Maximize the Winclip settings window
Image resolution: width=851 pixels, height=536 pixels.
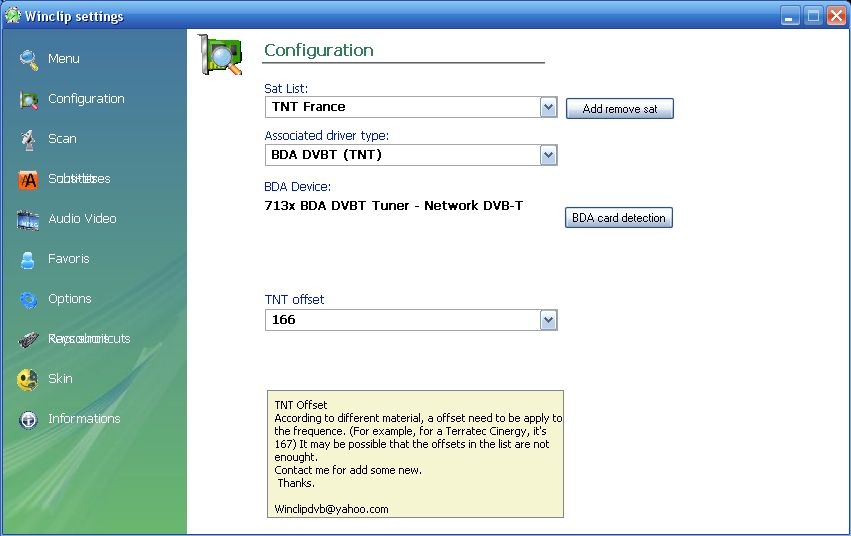pyautogui.click(x=813, y=16)
